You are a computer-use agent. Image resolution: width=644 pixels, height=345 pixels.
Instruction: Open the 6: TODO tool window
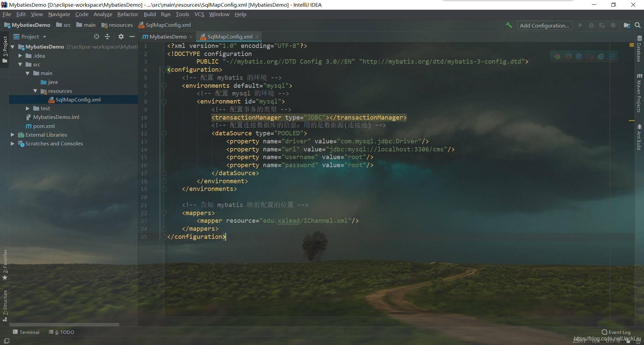pyautogui.click(x=61, y=332)
